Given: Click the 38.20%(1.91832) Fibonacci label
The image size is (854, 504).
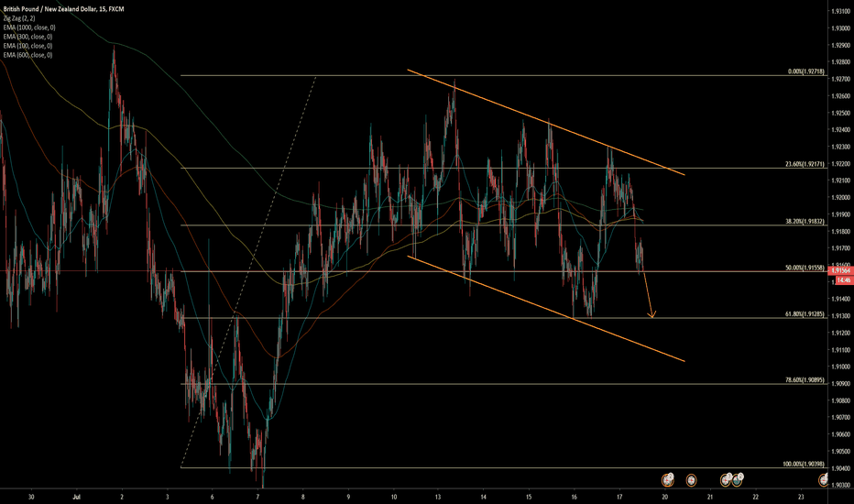Looking at the screenshot, I should [805, 222].
